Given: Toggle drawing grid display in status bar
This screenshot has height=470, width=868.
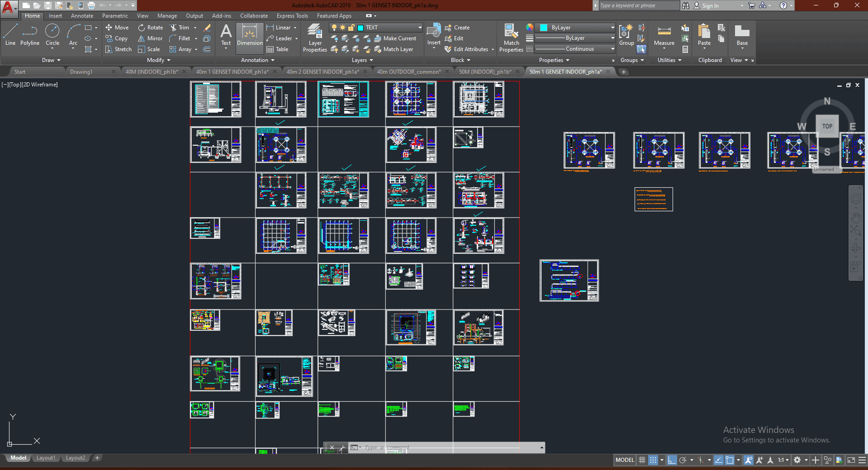Looking at the screenshot, I should [642, 460].
